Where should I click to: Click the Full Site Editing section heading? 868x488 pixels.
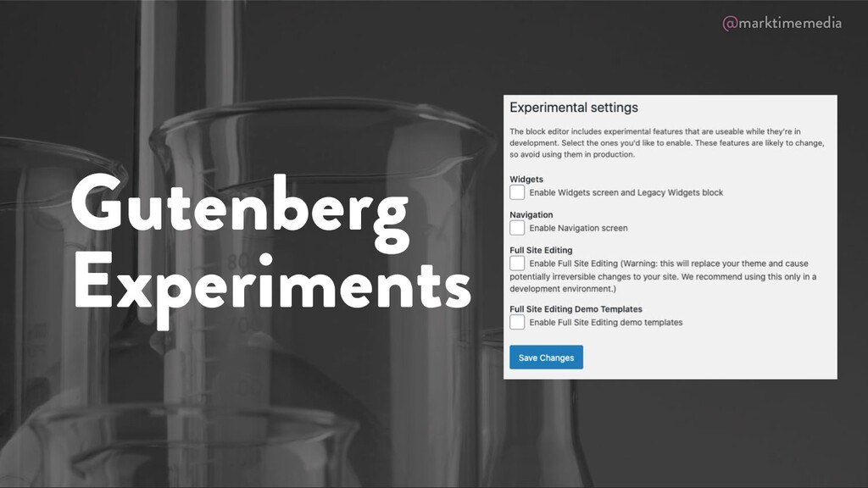click(541, 251)
